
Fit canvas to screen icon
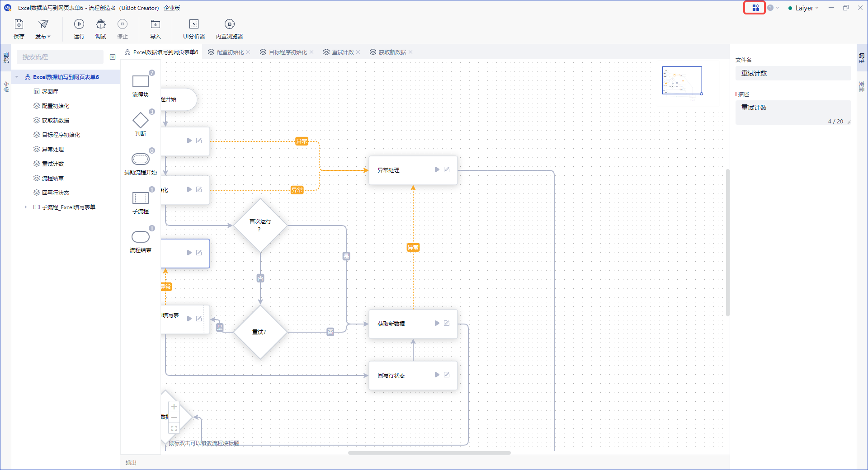[174, 428]
